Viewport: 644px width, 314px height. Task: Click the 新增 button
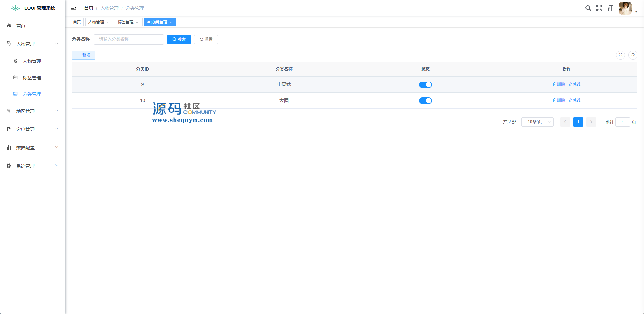click(x=83, y=55)
